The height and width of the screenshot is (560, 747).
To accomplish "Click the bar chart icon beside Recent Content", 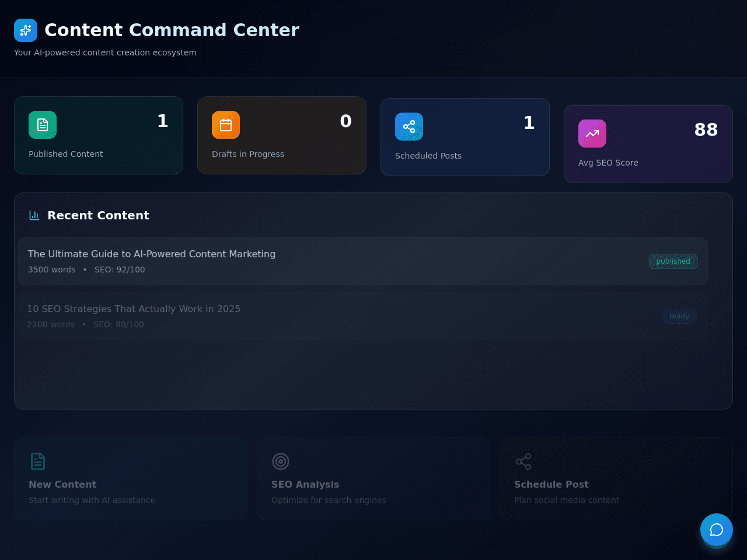I will click(x=34, y=215).
